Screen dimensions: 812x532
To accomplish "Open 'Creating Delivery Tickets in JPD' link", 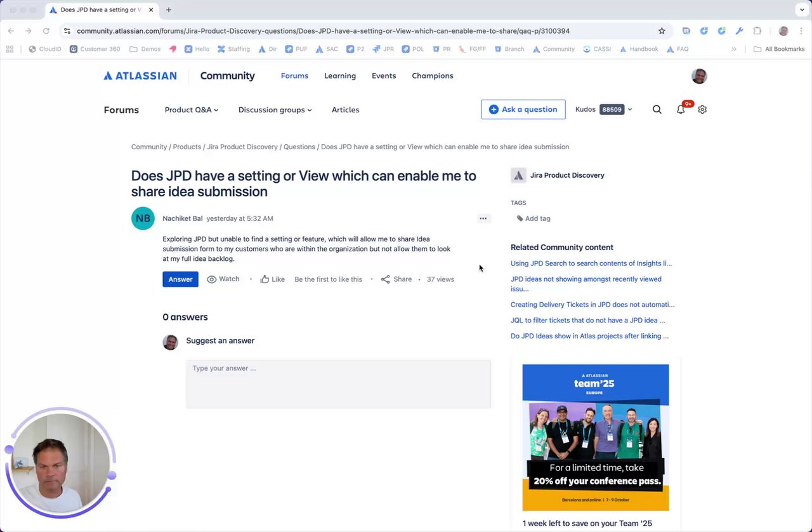I will pos(593,305).
